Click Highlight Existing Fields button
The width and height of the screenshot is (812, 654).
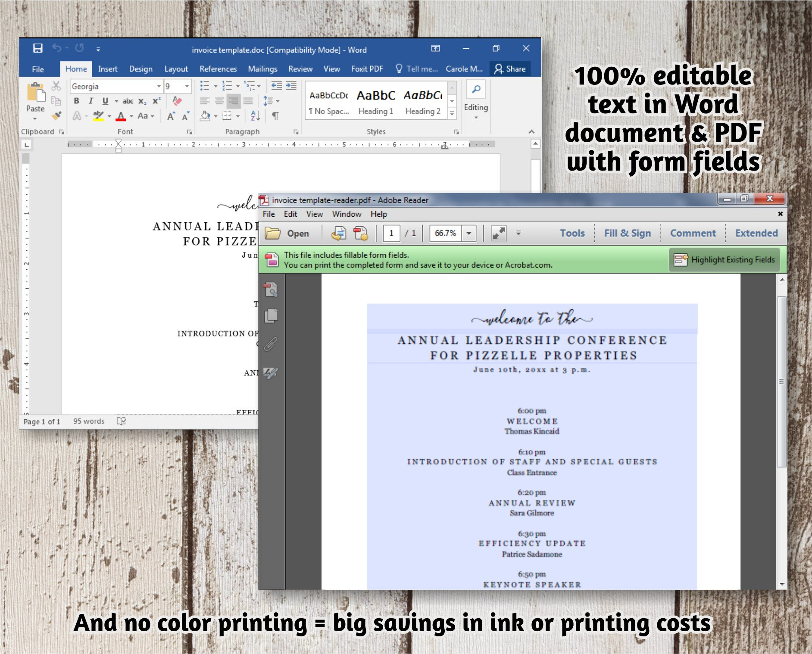pos(725,260)
